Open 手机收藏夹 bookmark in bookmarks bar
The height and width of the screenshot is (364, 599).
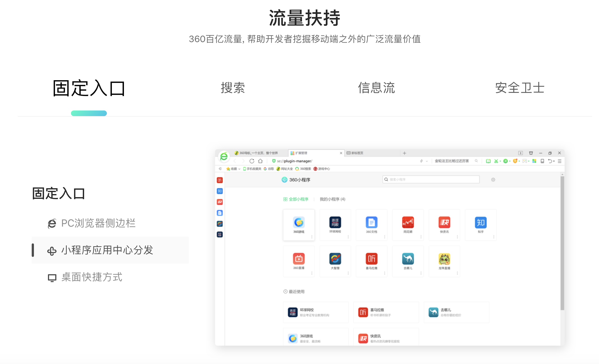pos(252,169)
